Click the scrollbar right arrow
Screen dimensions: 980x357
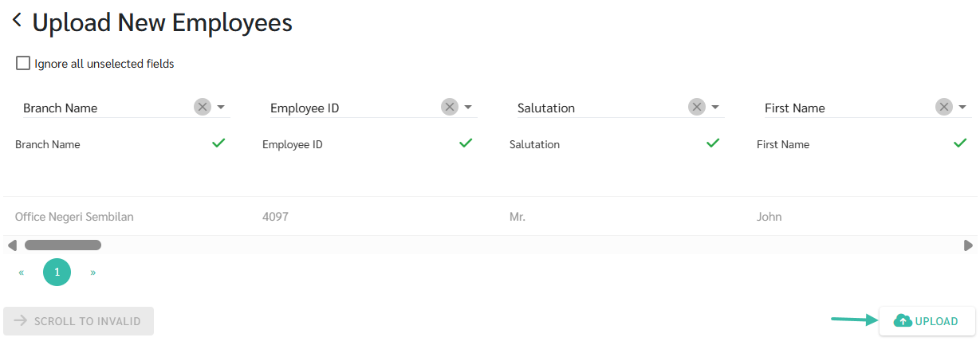point(968,245)
